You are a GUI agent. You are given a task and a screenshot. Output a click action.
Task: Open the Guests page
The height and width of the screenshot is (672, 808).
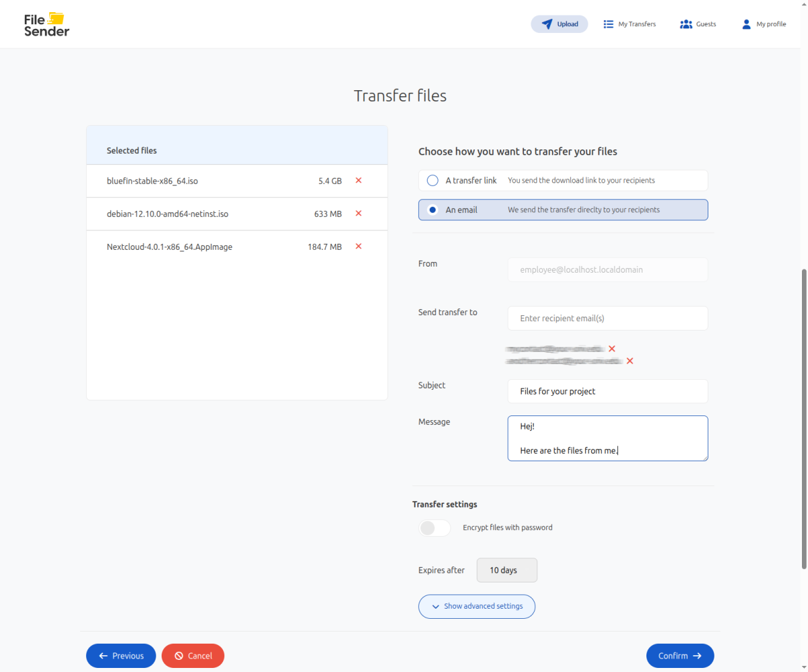click(x=698, y=24)
